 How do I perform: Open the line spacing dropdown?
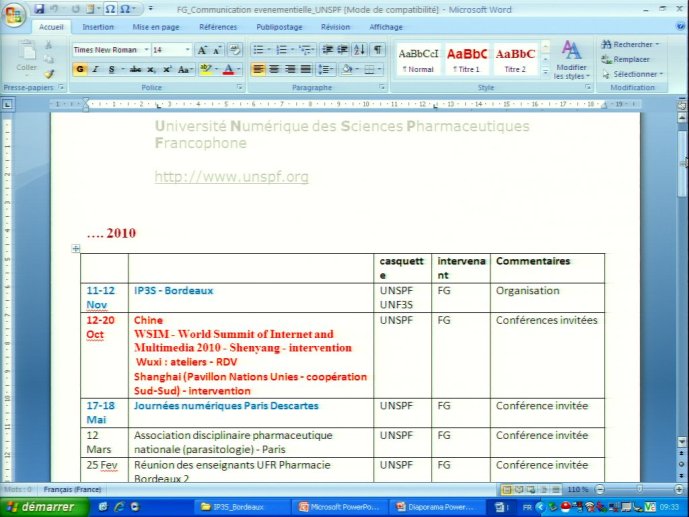point(326,69)
